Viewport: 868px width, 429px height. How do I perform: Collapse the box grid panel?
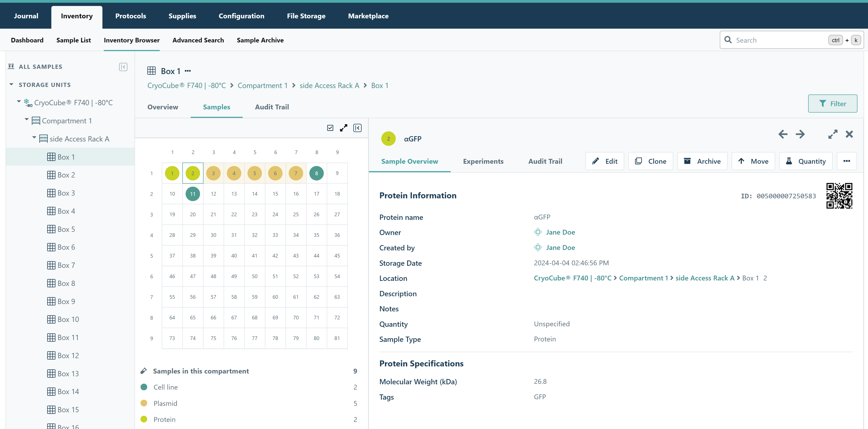pos(357,128)
